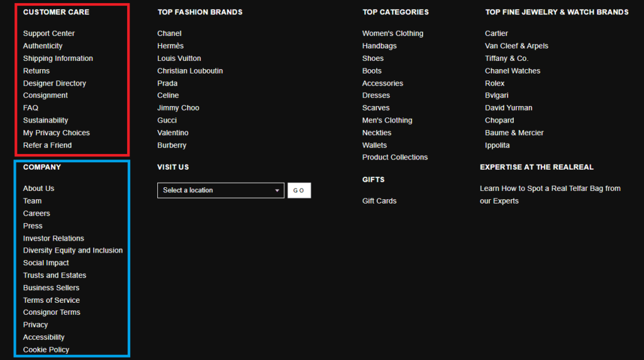Open the Designer Directory link
The height and width of the screenshot is (360, 644).
(54, 83)
